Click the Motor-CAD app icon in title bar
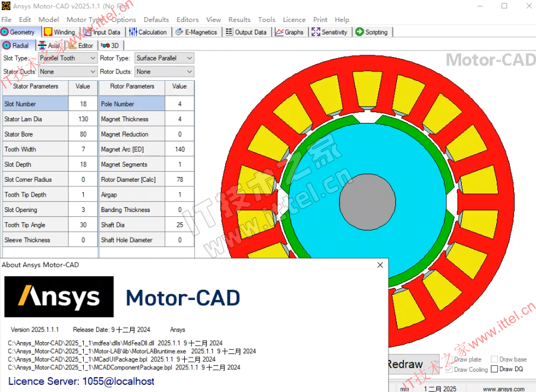The width and height of the screenshot is (536, 392). pos(6,6)
